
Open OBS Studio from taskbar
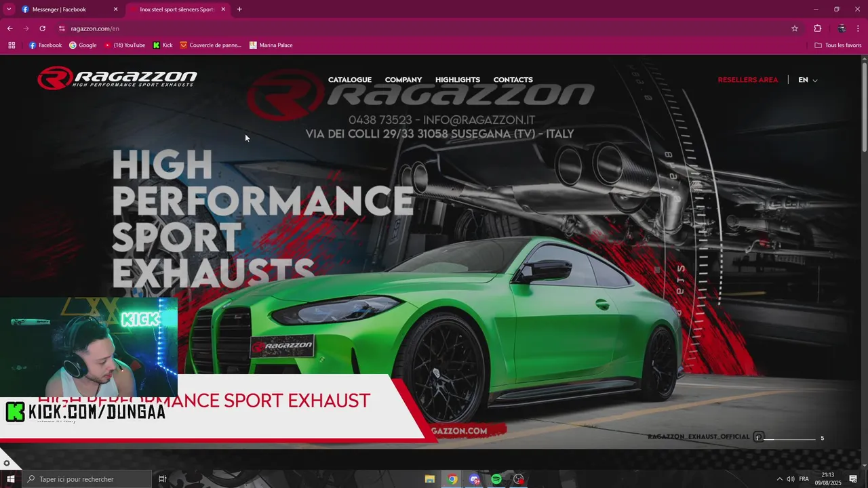click(519, 479)
